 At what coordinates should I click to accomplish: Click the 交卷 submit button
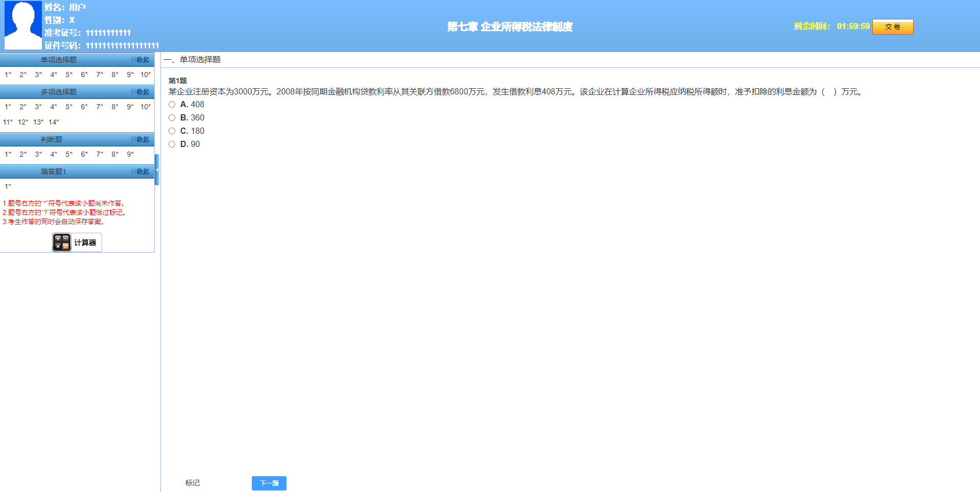pos(893,27)
